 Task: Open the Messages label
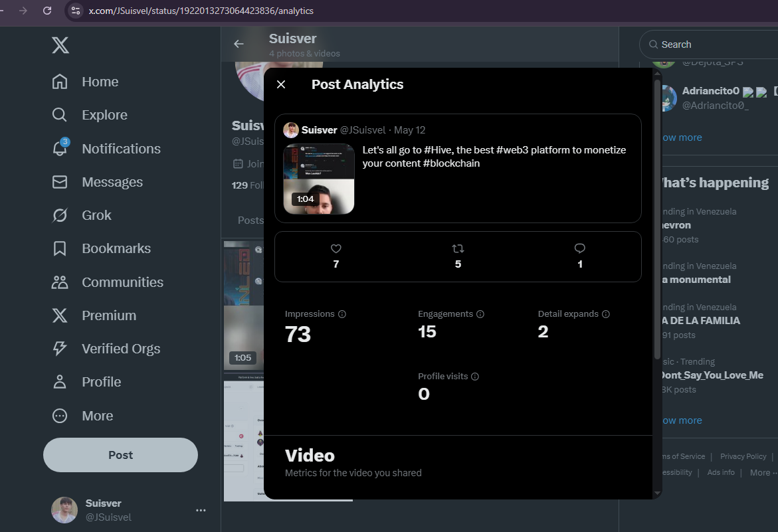pyautogui.click(x=112, y=182)
